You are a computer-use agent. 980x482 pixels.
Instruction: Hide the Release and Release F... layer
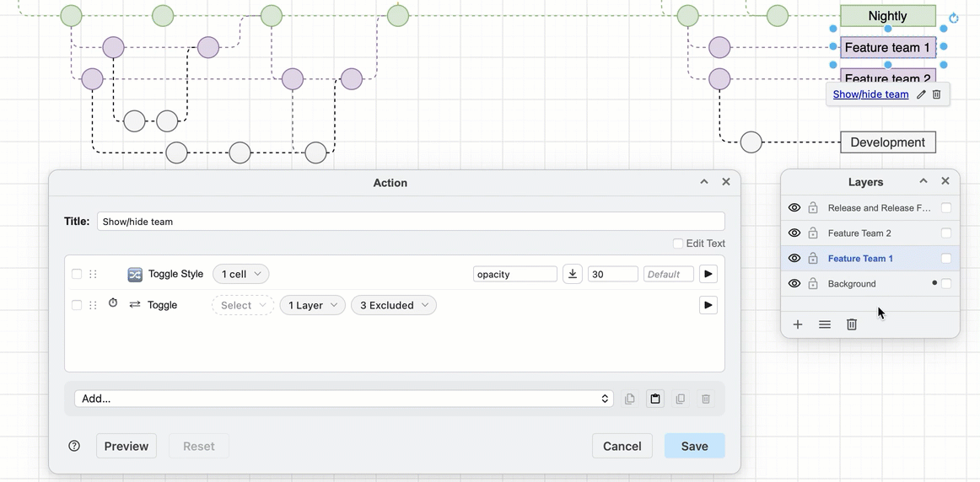(794, 208)
